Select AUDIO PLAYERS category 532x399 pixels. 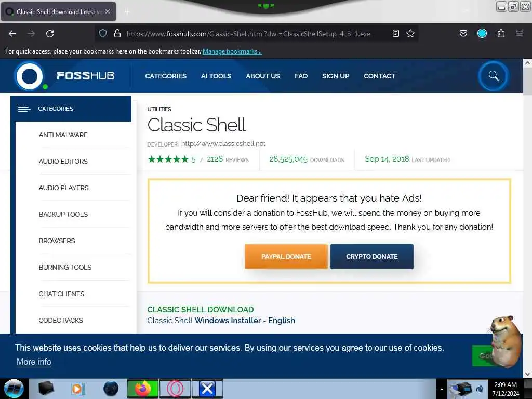click(63, 188)
